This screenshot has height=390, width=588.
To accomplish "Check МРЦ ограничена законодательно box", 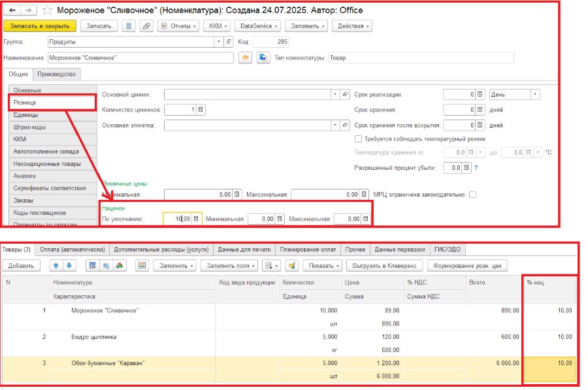I will tap(473, 195).
